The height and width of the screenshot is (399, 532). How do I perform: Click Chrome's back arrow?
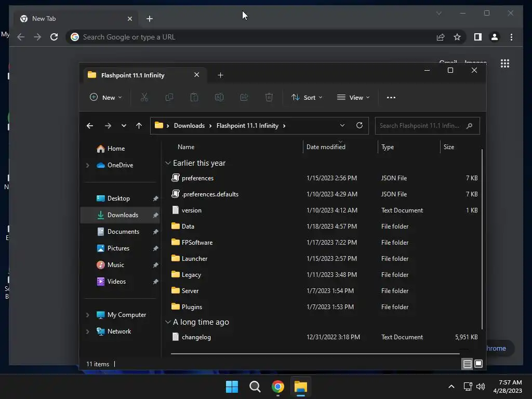pyautogui.click(x=21, y=37)
